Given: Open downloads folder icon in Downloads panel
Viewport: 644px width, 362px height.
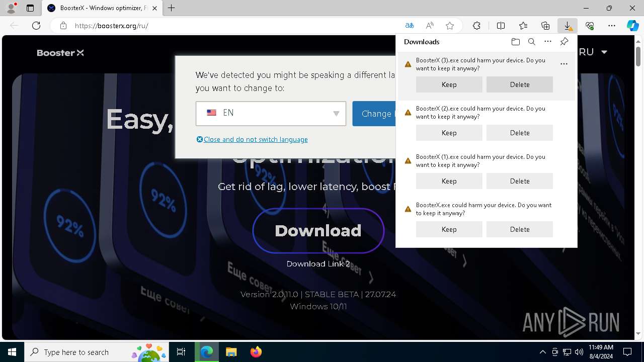Looking at the screenshot, I should (515, 42).
